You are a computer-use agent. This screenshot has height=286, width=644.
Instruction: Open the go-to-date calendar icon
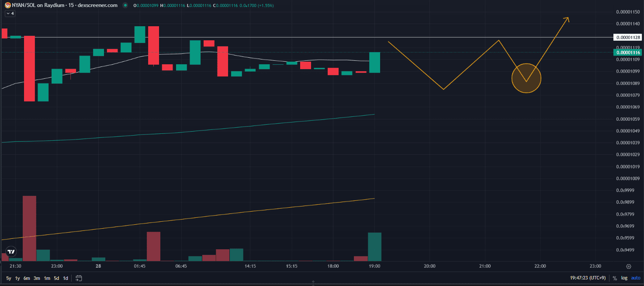(79, 278)
